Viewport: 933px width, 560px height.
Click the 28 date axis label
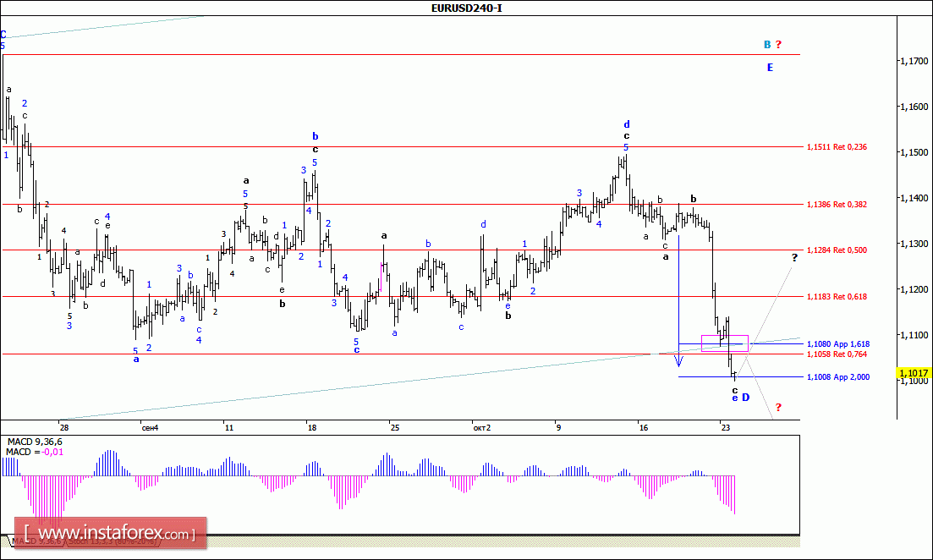pos(64,428)
